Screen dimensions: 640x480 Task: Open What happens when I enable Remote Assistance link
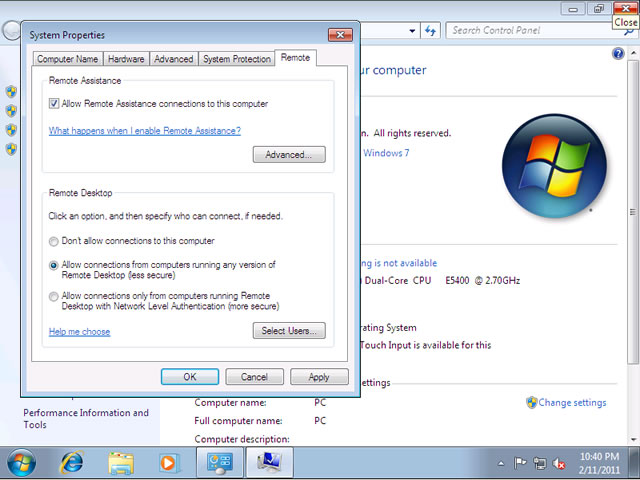click(x=145, y=131)
